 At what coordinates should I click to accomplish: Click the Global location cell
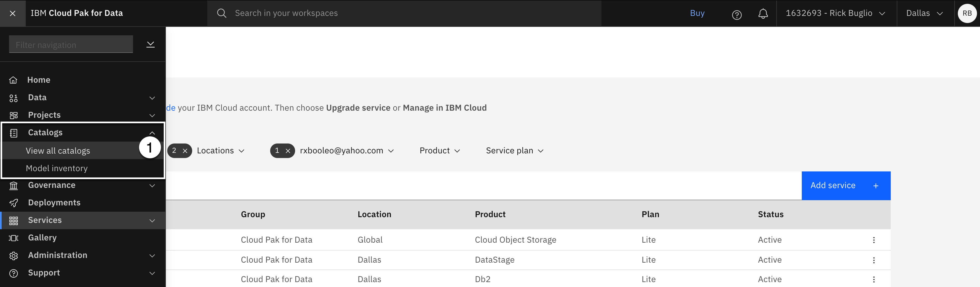pyautogui.click(x=370, y=240)
